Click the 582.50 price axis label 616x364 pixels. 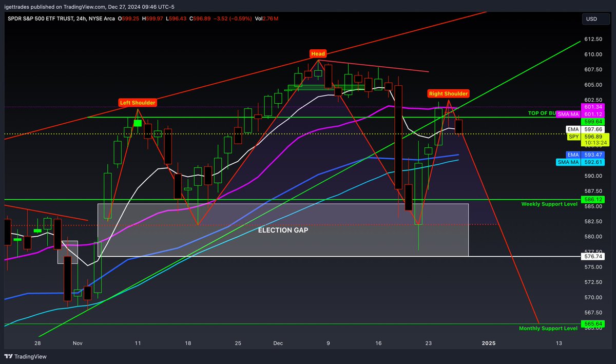pos(592,221)
